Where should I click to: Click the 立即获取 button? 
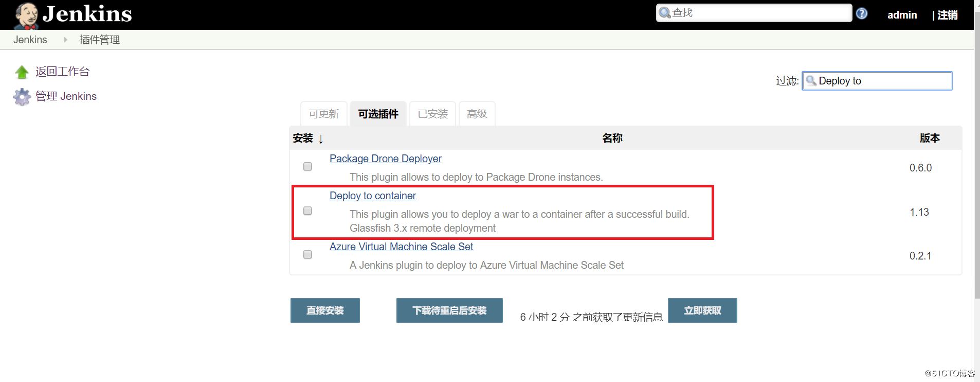(x=702, y=310)
